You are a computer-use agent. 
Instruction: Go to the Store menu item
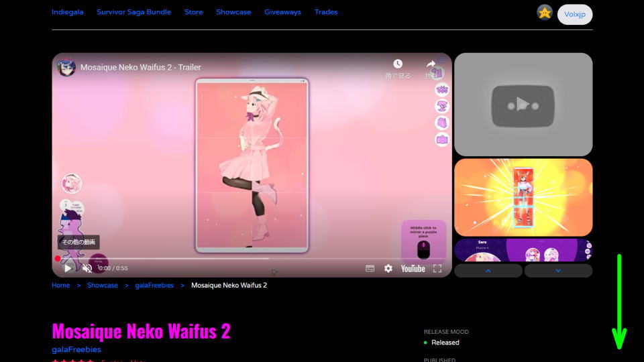[x=193, y=12]
